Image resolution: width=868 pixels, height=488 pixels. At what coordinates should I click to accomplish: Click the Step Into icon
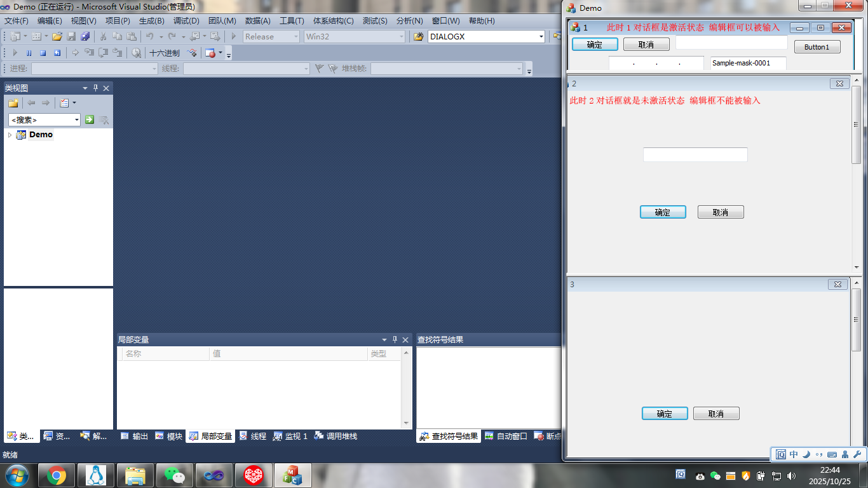point(89,53)
